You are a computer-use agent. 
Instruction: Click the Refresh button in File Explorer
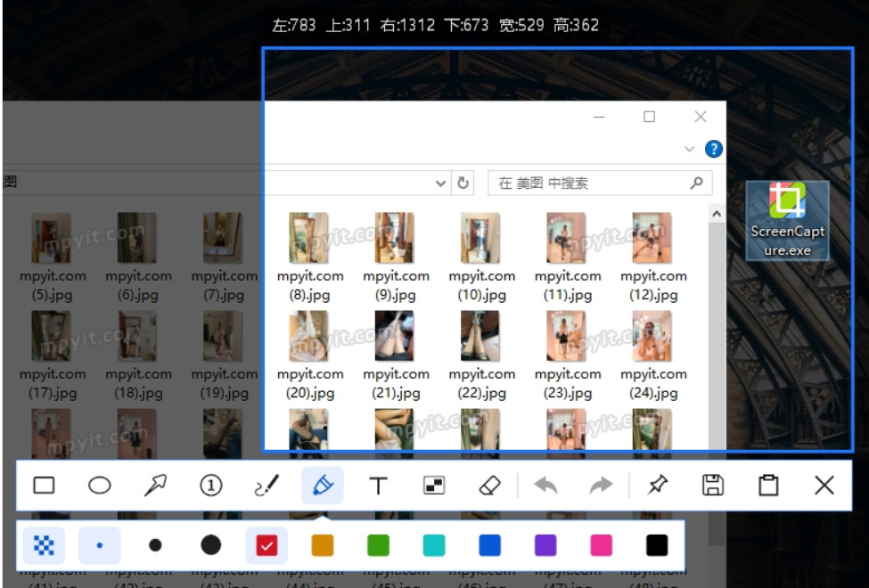coord(462,183)
